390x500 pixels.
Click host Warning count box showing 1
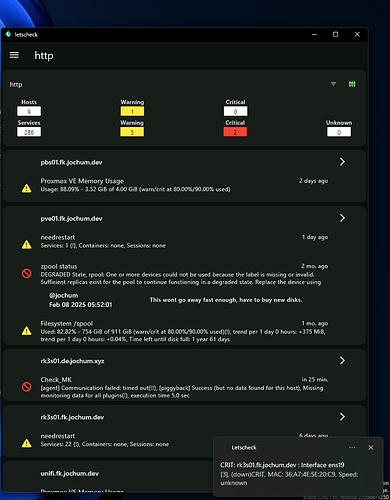(132, 111)
